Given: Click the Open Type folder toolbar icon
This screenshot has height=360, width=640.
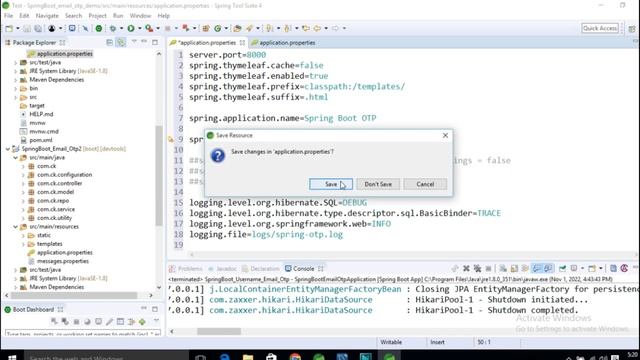Looking at the screenshot, I should 237,28.
